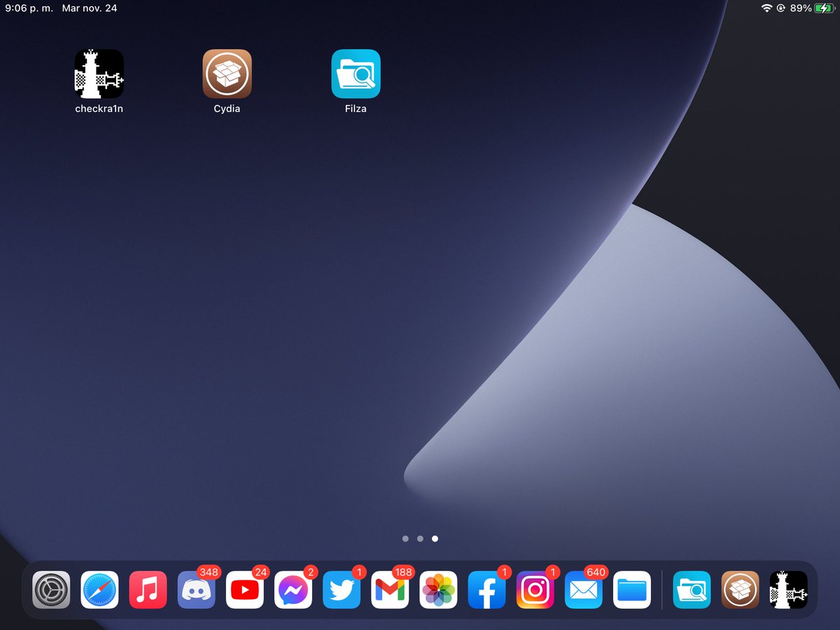840x630 pixels.
Task: Tap the 9:06 p. m. clock
Action: [29, 8]
